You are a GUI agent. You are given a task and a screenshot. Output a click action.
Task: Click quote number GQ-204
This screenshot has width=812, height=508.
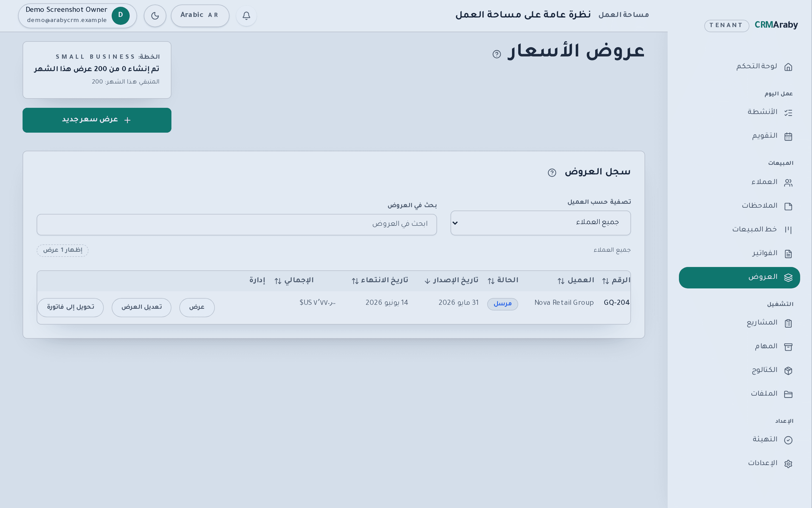click(x=617, y=303)
